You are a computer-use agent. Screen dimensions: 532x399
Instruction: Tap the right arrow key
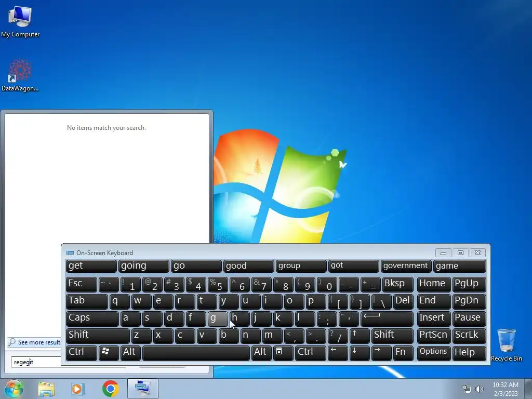381,353
